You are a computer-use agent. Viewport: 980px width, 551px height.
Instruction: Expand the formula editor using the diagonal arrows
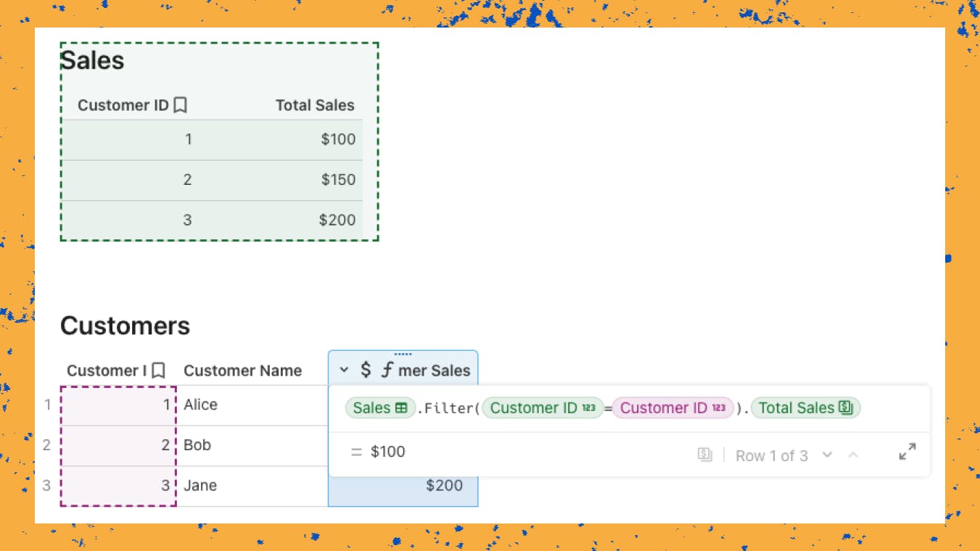pos(906,452)
